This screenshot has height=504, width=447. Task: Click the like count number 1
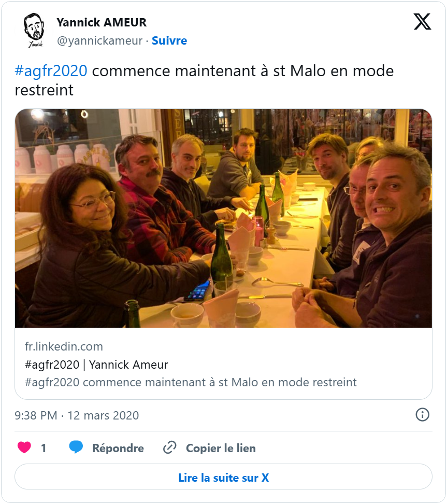coord(44,448)
